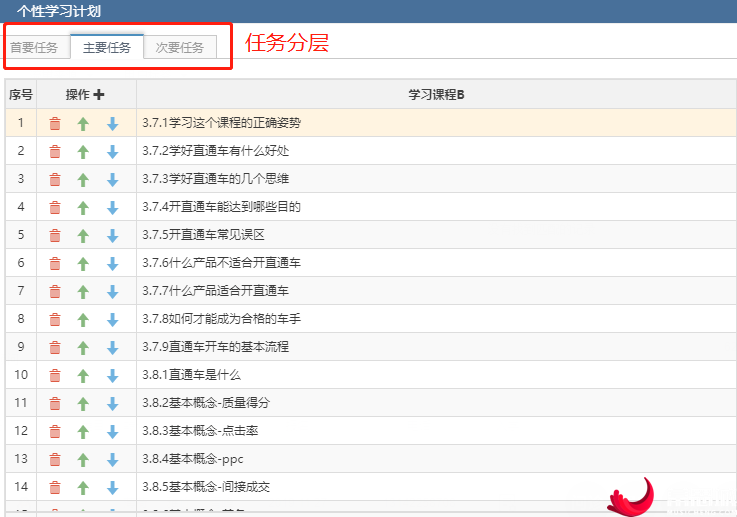
Task: Delete row 1 学习这个课程的正确姿势
Action: (x=55, y=124)
